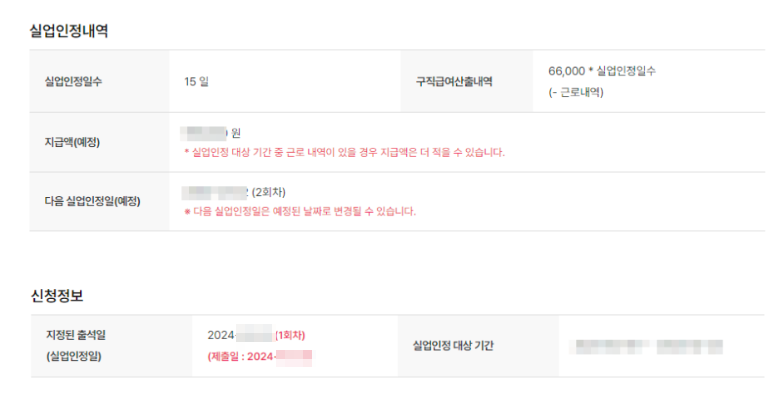Click the 실업인정내역 section heading
The image size is (783, 395).
point(69,31)
